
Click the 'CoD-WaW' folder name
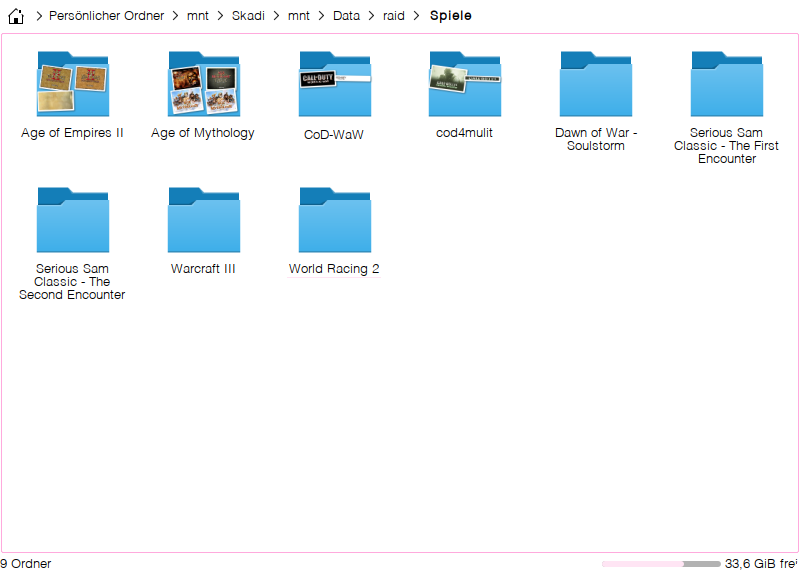(x=334, y=135)
